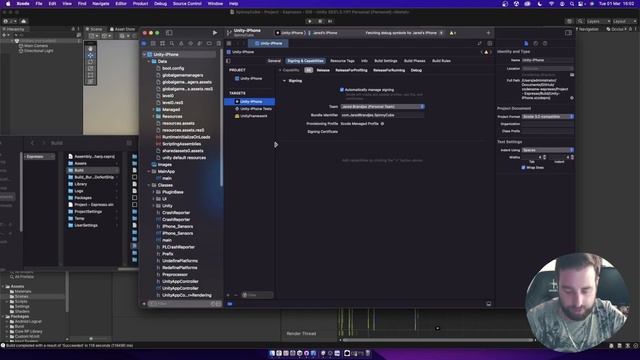Switch to the General tab

(x=274, y=61)
